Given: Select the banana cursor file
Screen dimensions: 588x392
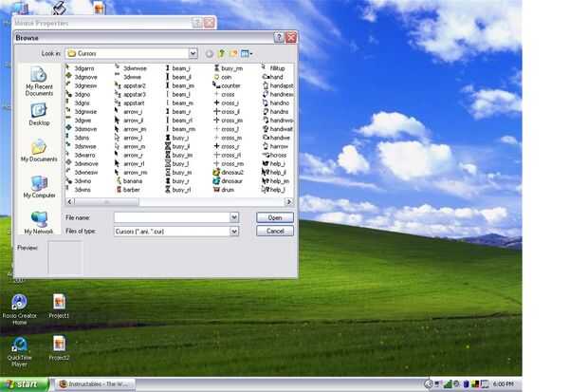Looking at the screenshot, I should coord(129,181).
